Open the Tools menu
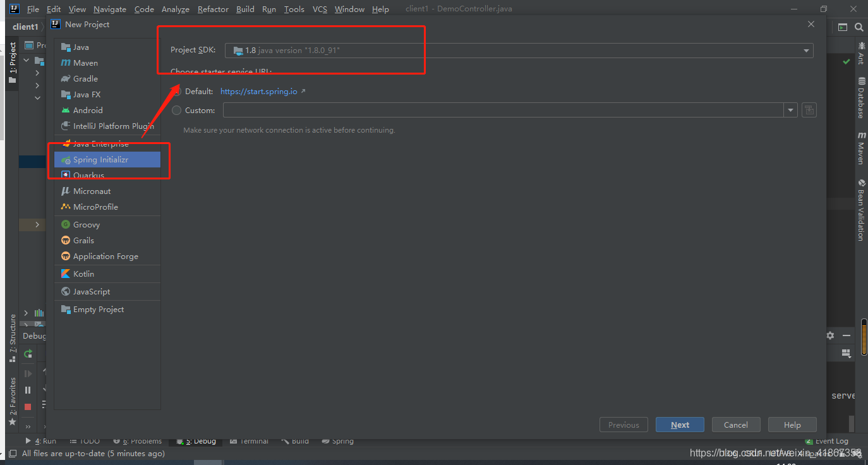 294,9
